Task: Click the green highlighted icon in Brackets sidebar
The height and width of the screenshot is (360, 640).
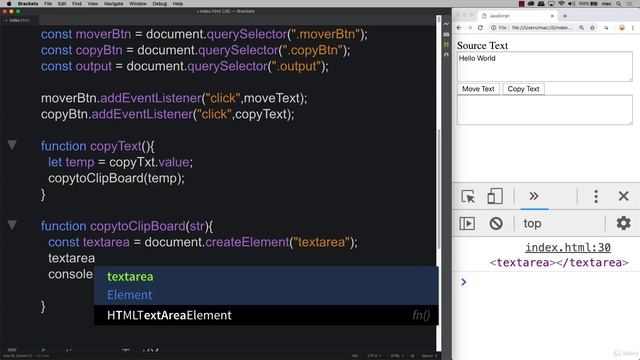Action: (x=446, y=44)
